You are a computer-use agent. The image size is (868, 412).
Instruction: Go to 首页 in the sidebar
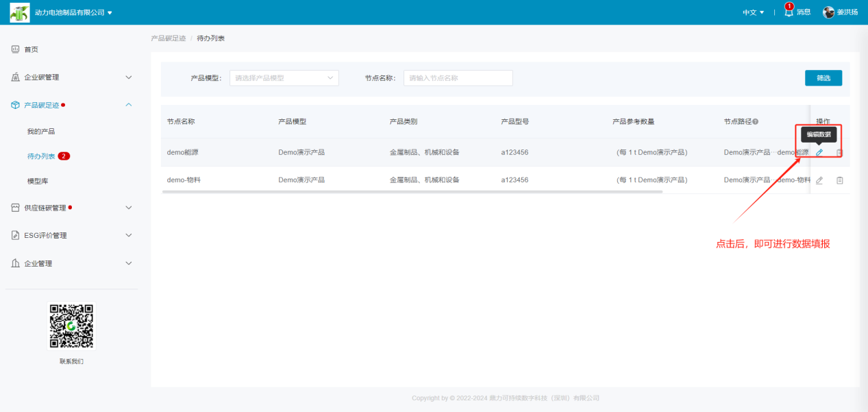[x=32, y=49]
